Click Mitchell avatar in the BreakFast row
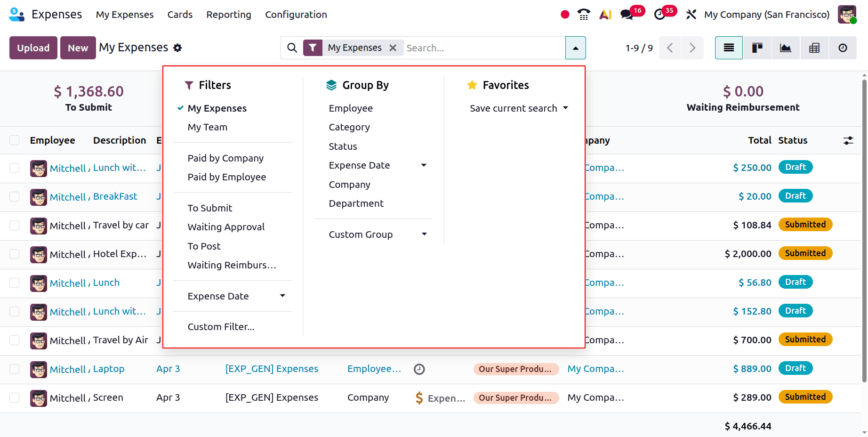The width and height of the screenshot is (868, 437). point(39,197)
